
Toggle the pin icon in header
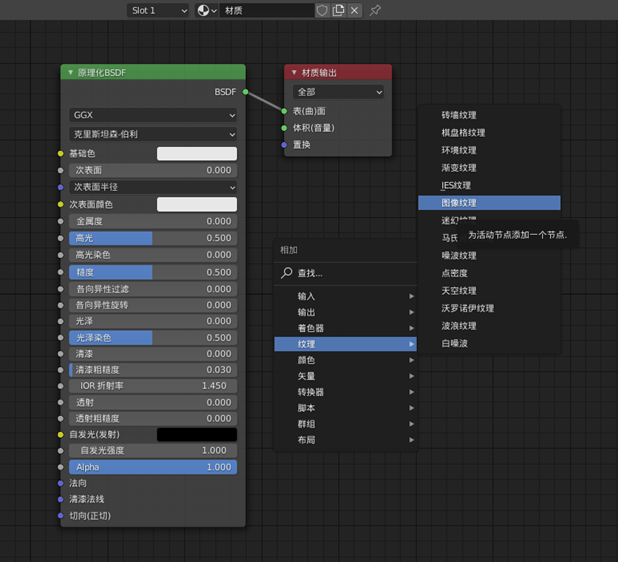pos(375,11)
